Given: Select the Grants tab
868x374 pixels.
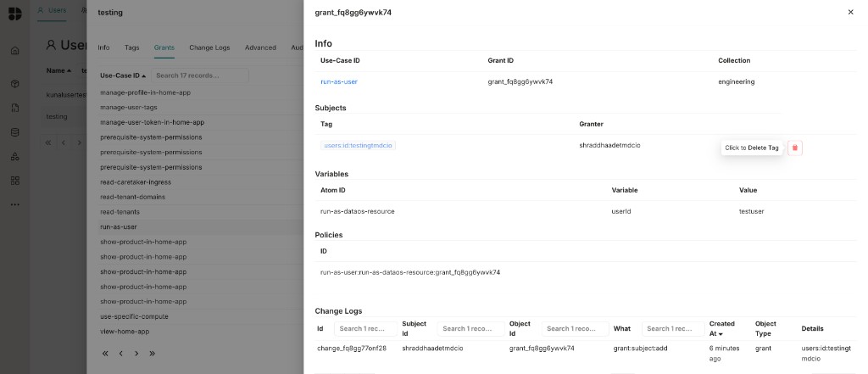Looking at the screenshot, I should click(164, 47).
